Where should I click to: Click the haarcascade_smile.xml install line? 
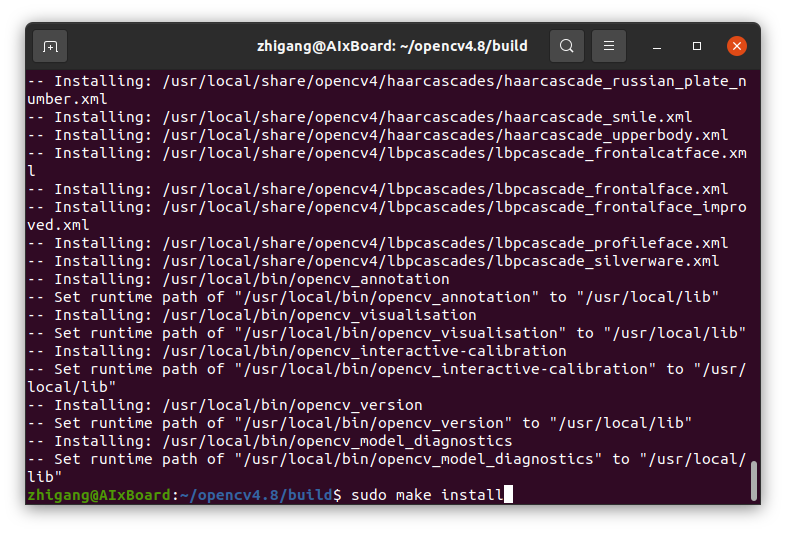coord(373,117)
